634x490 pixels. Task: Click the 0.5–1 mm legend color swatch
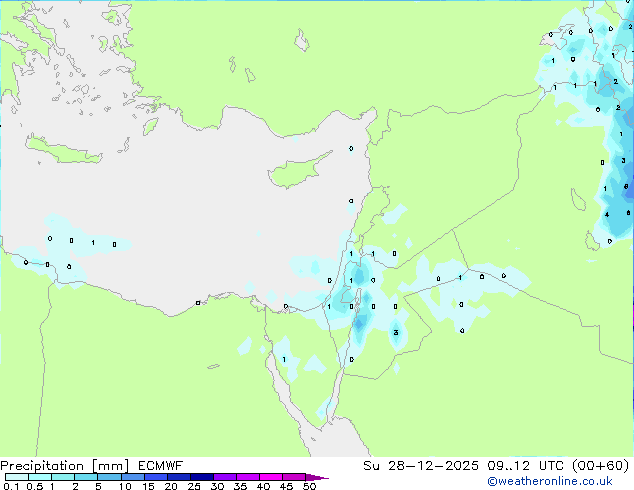tap(40, 477)
